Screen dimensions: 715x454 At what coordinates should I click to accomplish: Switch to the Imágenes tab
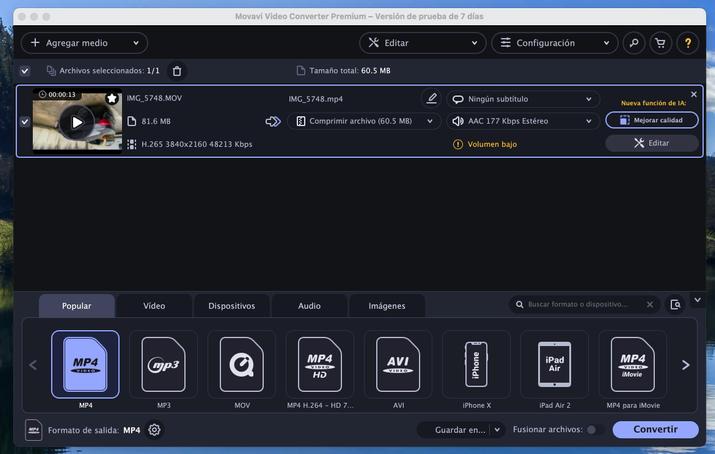pos(387,306)
